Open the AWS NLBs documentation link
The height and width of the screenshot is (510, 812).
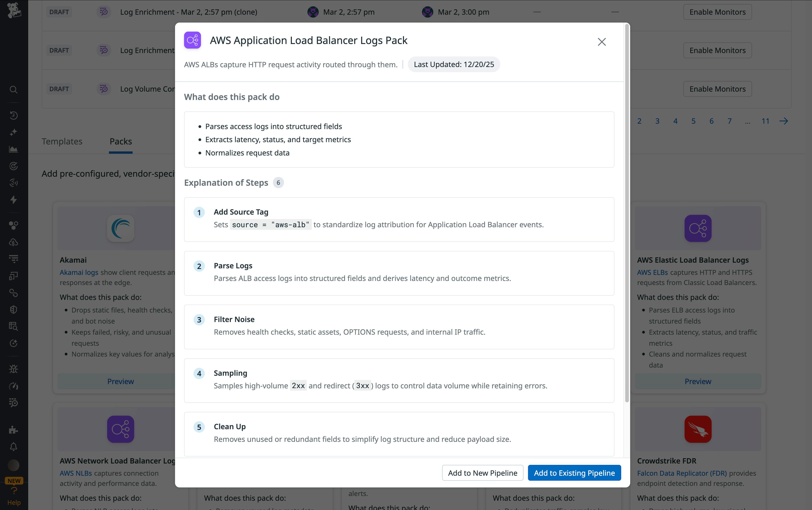click(x=75, y=473)
